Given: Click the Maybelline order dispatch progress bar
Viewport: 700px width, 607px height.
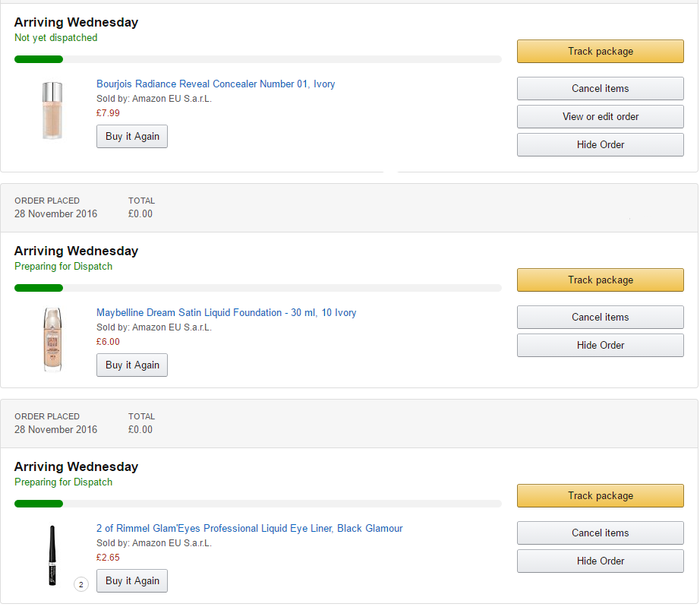Looking at the screenshot, I should (x=258, y=288).
